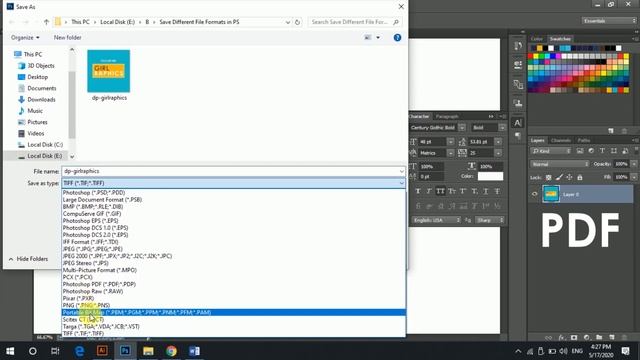Open view options dropdown arrow
This screenshot has width=640, height=360.
pyautogui.click(x=378, y=38)
